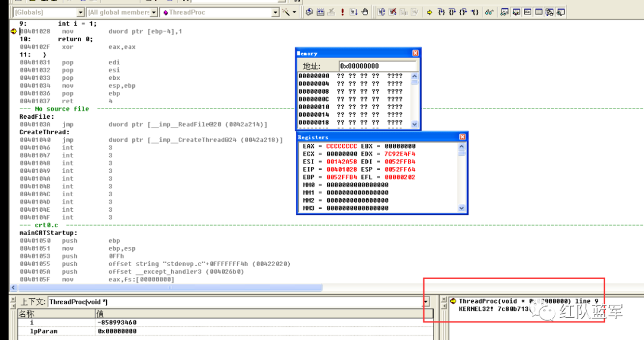Click instruction 00401050 push ebp

[x=70, y=240]
